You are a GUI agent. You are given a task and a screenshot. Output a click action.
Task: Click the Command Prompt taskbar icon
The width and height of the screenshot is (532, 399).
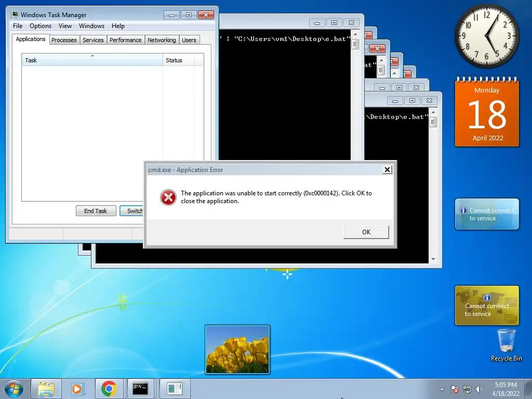140,389
